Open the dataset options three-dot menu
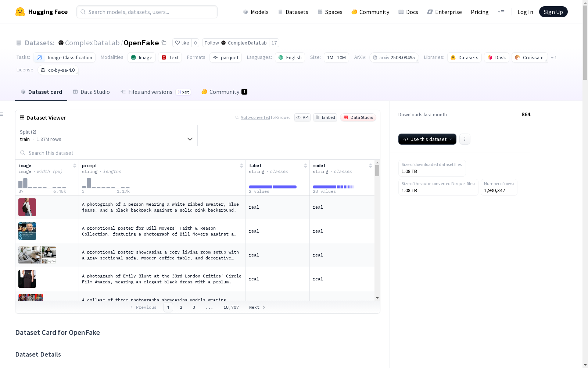Screen dimensions: 588x368 click(x=465, y=139)
